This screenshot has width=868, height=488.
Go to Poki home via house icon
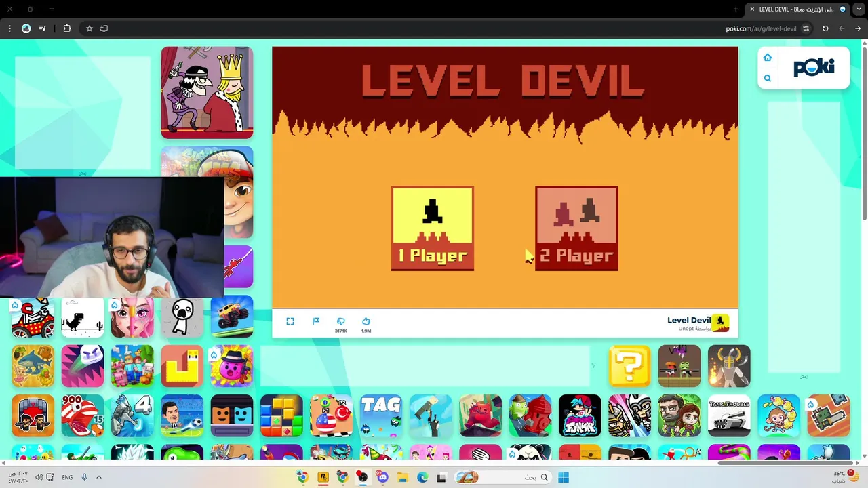click(x=768, y=58)
